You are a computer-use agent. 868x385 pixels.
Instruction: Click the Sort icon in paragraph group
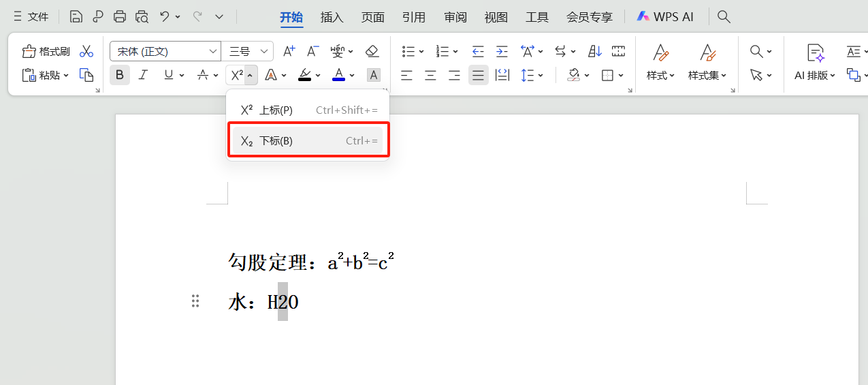(x=594, y=52)
